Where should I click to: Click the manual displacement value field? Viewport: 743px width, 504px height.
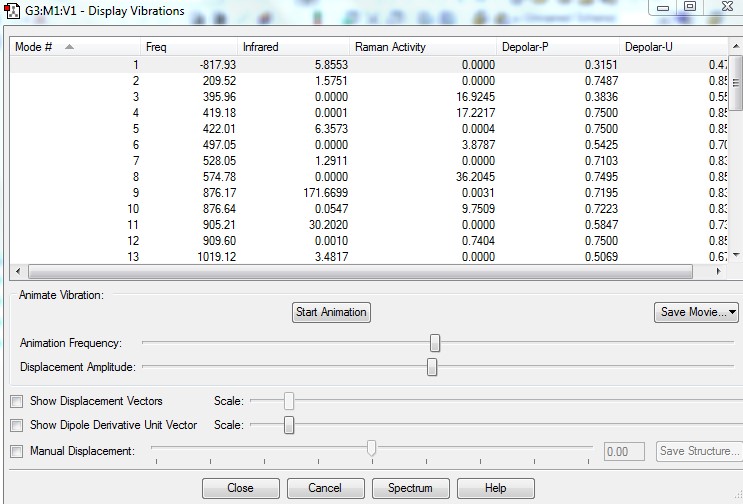(x=624, y=452)
